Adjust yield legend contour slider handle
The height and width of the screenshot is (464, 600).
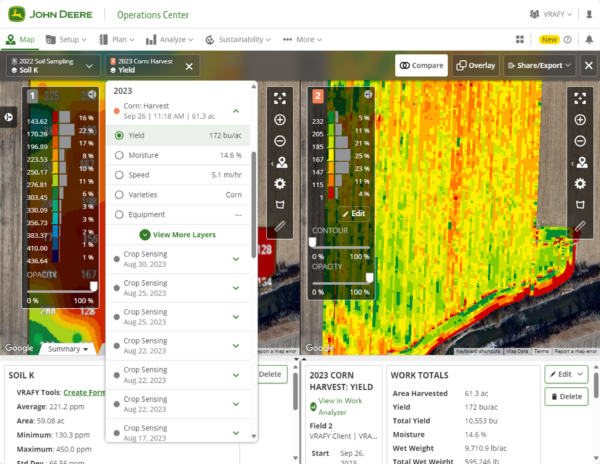click(313, 242)
